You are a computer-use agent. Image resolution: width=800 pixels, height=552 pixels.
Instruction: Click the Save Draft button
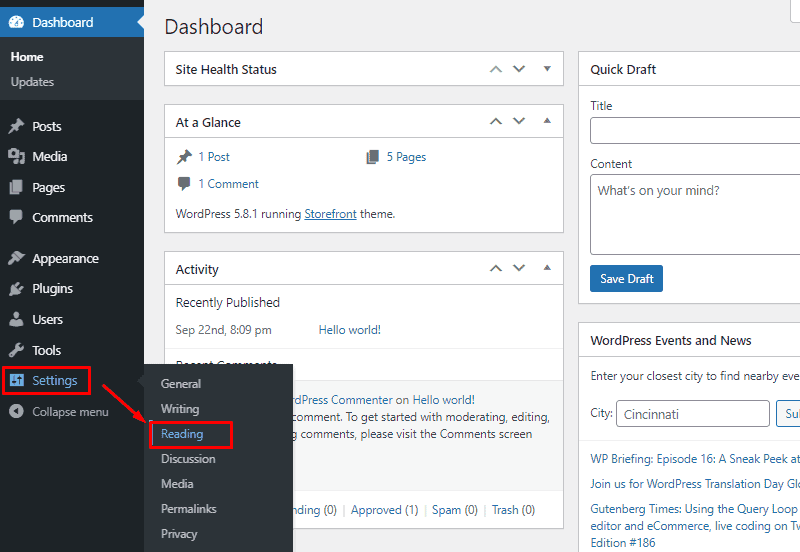[626, 279]
